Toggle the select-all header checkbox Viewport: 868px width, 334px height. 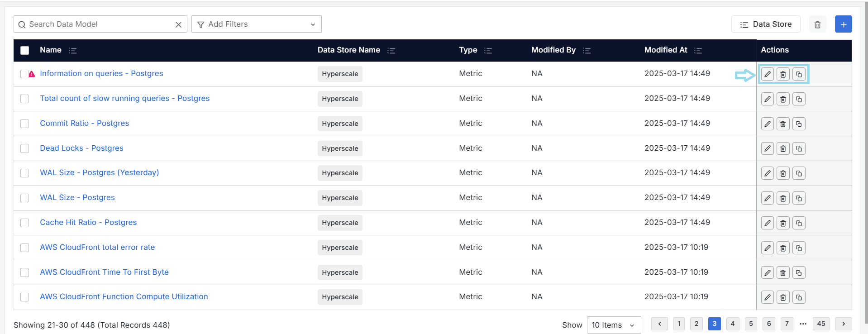tap(25, 51)
